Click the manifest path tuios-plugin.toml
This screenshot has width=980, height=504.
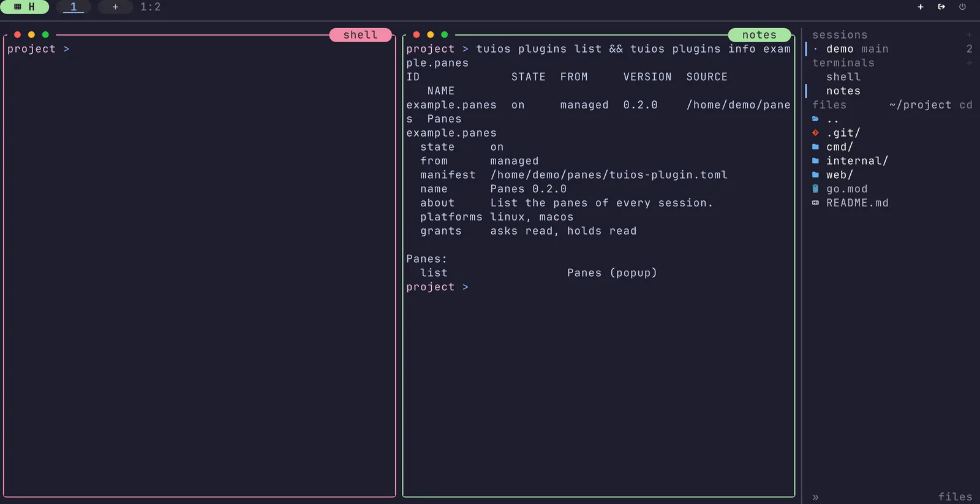coord(609,175)
